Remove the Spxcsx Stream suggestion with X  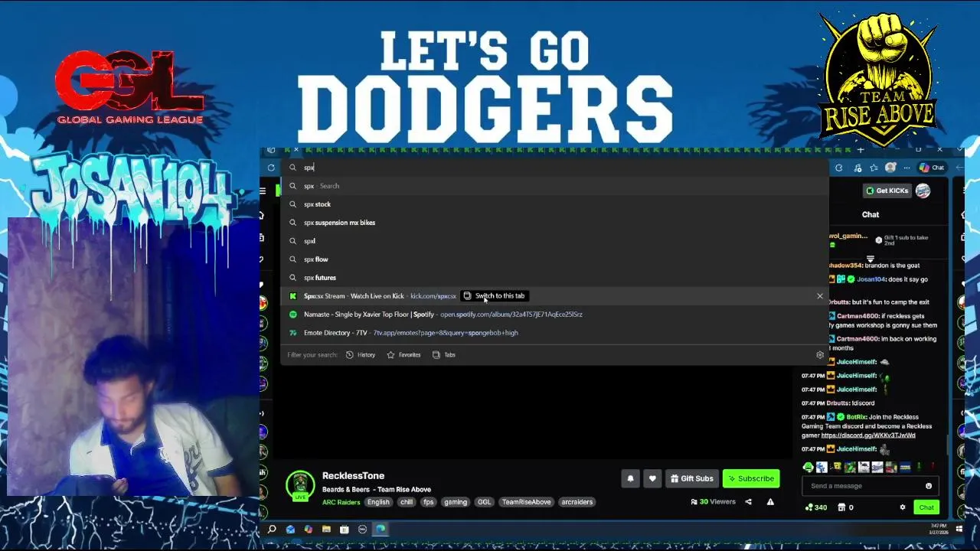pyautogui.click(x=820, y=296)
